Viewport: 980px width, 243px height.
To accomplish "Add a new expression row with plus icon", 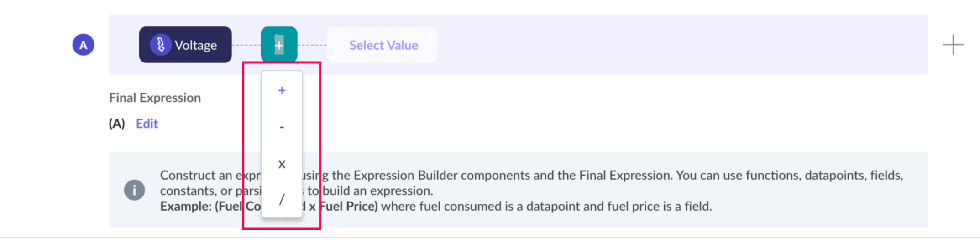I will [953, 45].
